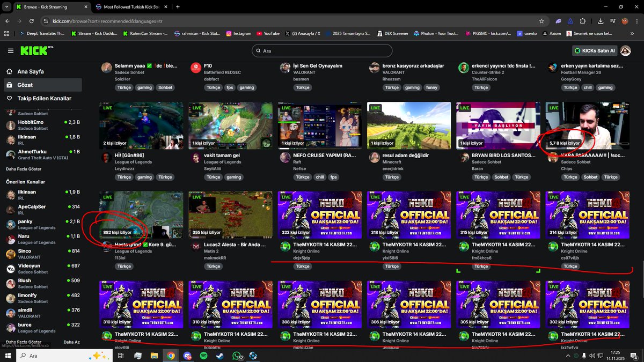Go back in Chrome
The image size is (644, 362).
tap(7, 21)
